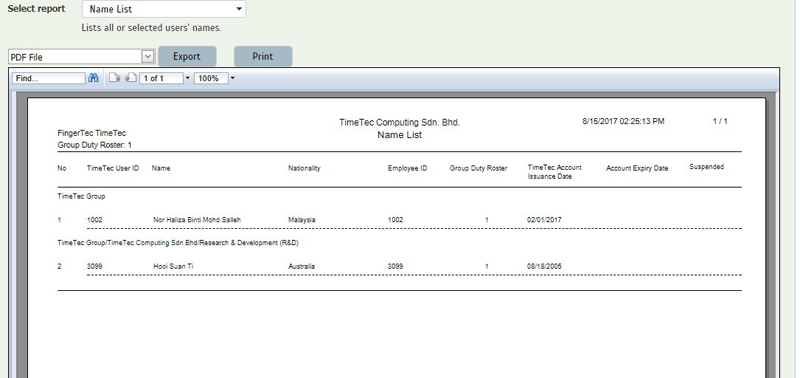This screenshot has width=800, height=378.
Task: Expand the page number dropdown arrow
Action: [x=187, y=78]
